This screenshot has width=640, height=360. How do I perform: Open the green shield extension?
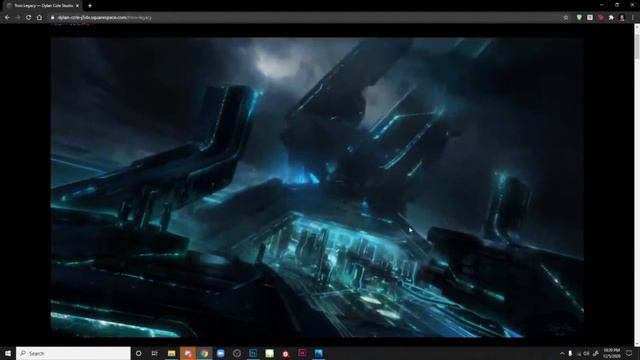click(579, 18)
